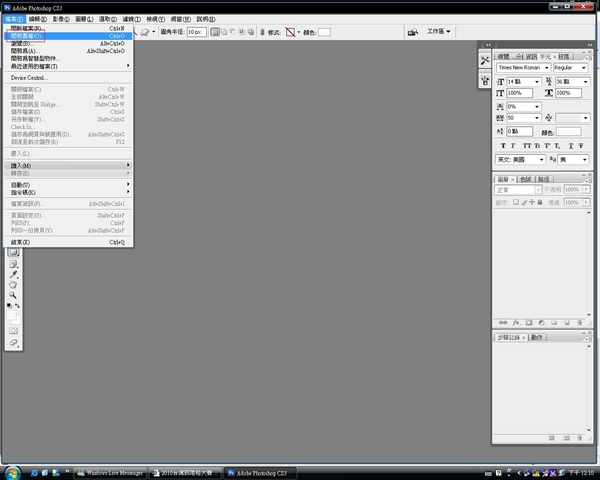The image size is (600, 480).
Task: Open the 工作區 workspace dropdown
Action: pyautogui.click(x=439, y=31)
